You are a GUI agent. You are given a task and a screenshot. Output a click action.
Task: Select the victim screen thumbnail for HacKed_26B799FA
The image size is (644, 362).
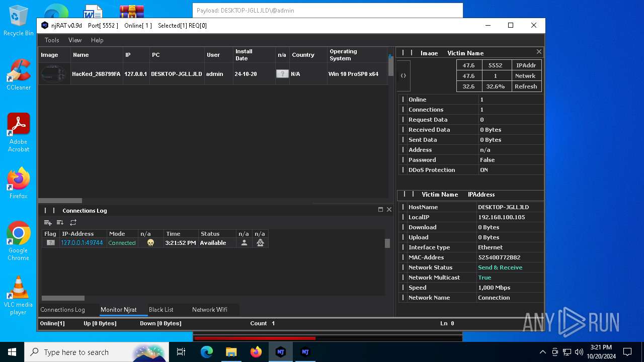pos(54,74)
